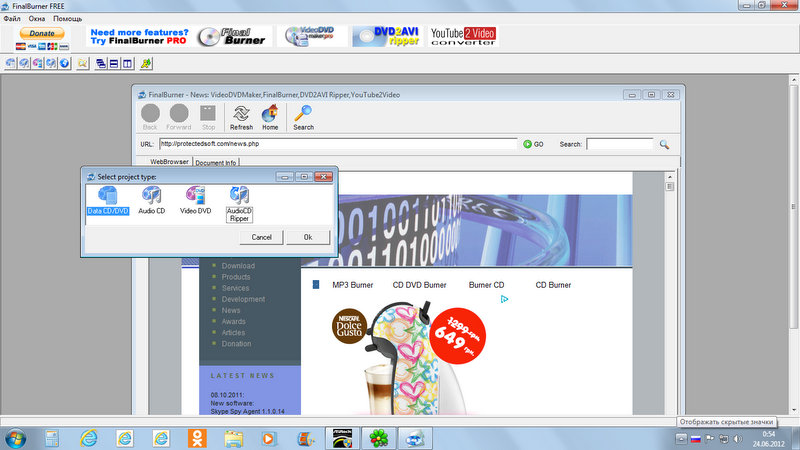Click the Burner CD ad link
The height and width of the screenshot is (450, 800).
(486, 285)
